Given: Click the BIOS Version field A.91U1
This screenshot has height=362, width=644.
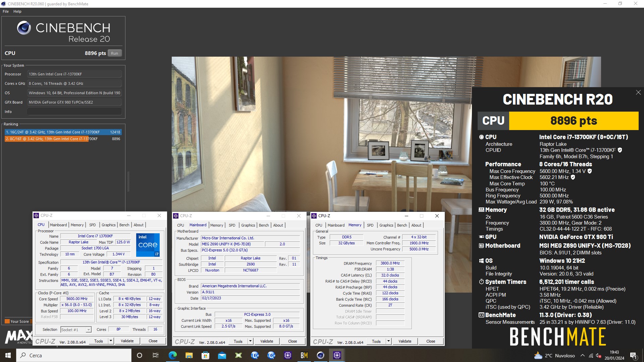Looking at the screenshot, I should [250, 292].
